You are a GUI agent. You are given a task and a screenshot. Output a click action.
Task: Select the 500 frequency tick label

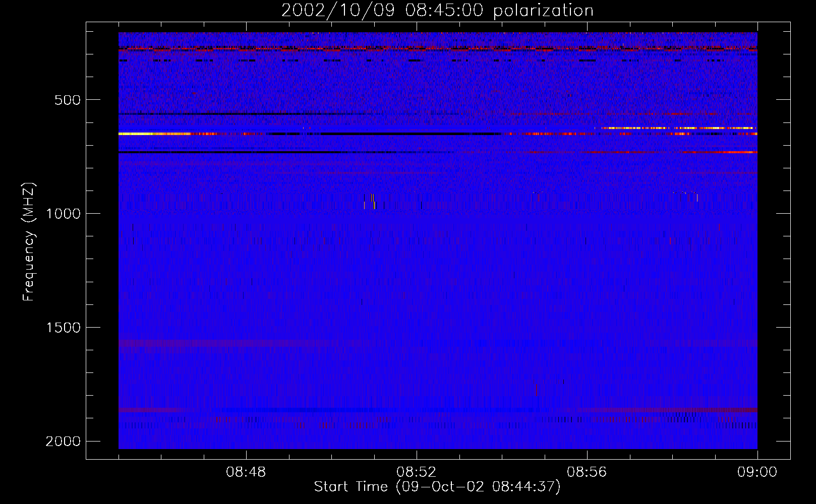point(67,100)
